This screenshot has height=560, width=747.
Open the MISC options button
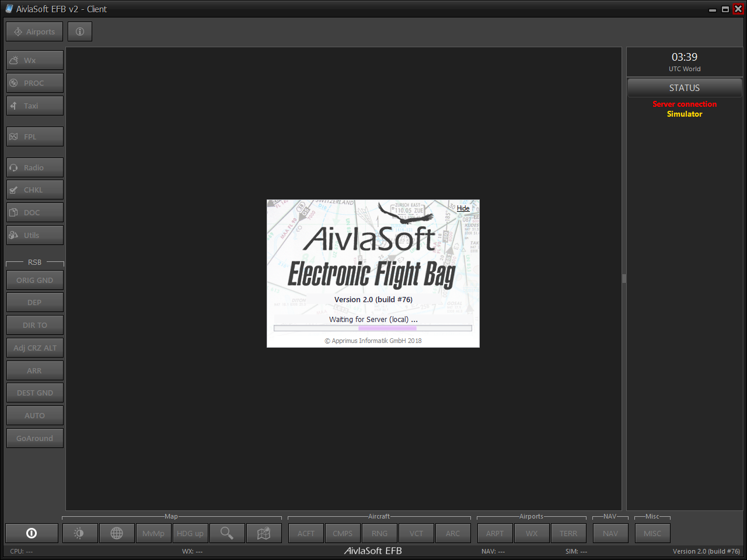pos(652,533)
